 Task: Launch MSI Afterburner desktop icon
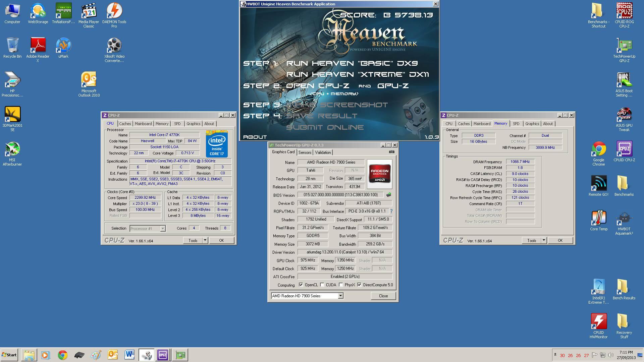point(12,154)
